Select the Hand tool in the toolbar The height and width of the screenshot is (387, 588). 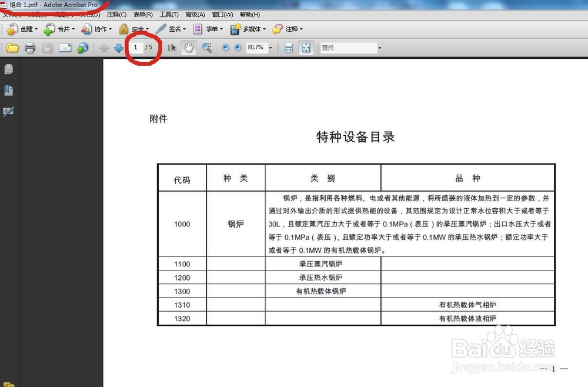189,48
